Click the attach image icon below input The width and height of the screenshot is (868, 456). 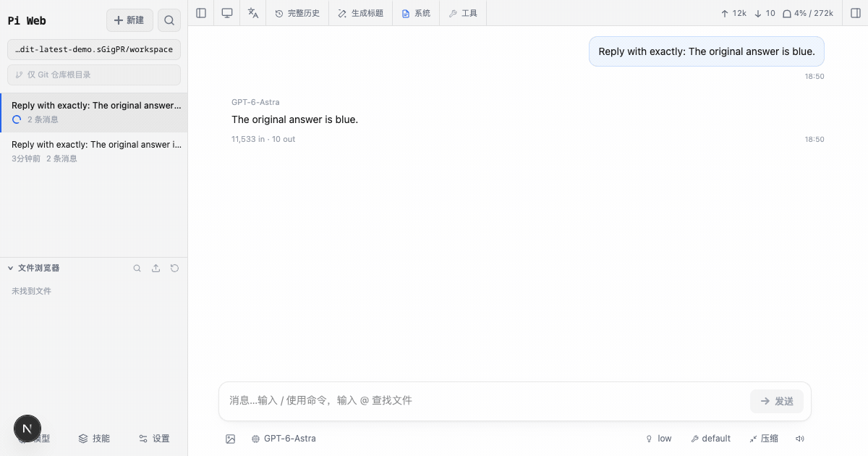pos(231,439)
